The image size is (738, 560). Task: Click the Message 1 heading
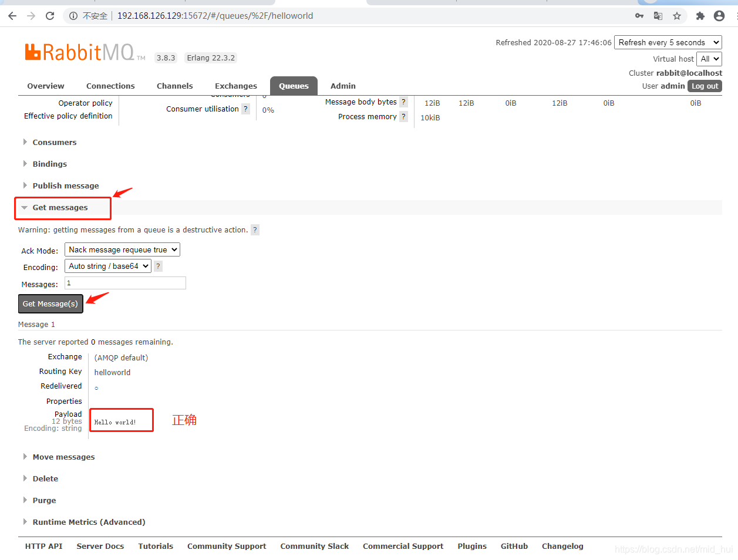pos(36,324)
